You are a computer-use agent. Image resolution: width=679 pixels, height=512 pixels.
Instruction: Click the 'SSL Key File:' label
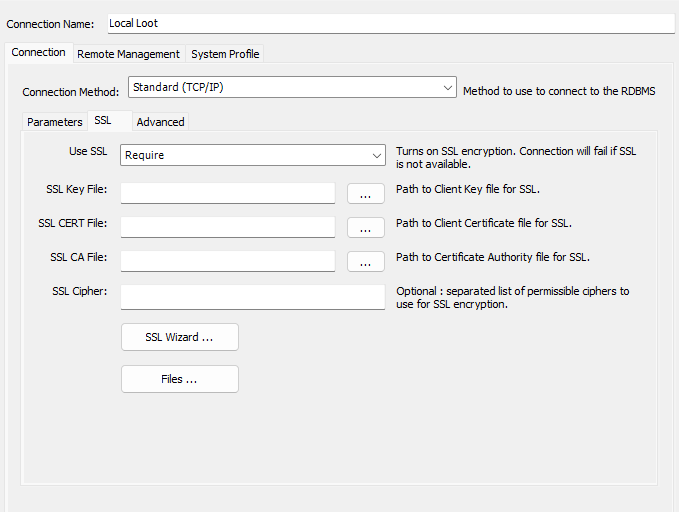point(77,189)
